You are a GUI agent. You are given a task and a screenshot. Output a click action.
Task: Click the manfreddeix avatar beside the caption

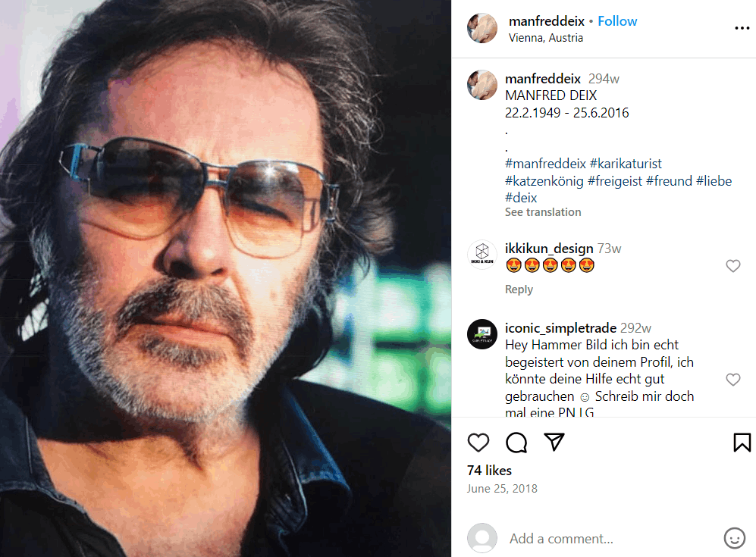482,85
